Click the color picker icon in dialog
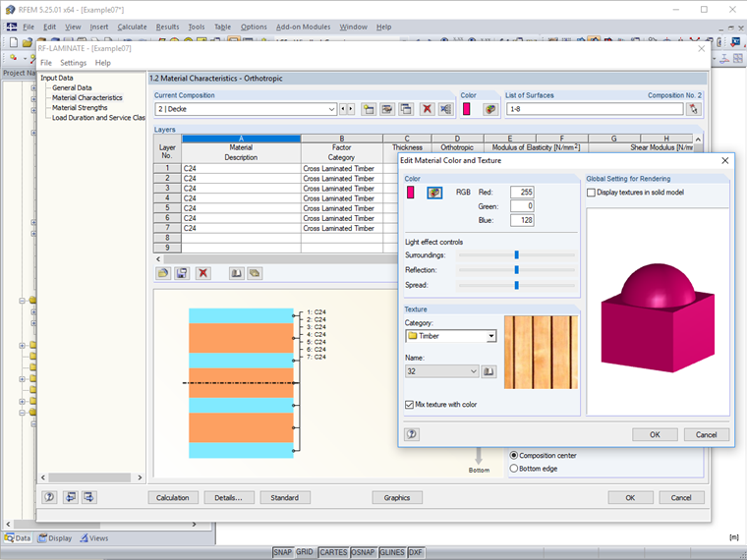Image resolution: width=747 pixels, height=560 pixels. 434,193
